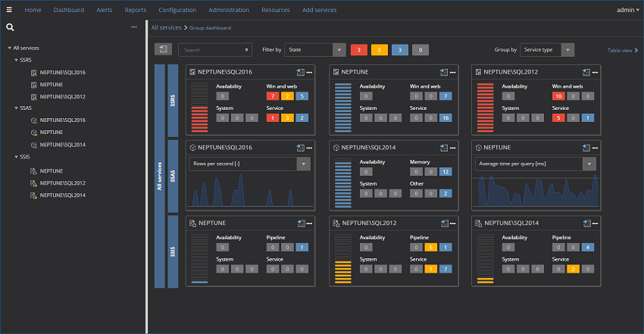Screen dimensions: 644x334
Task: Open the Reports menu
Action: pos(136,10)
